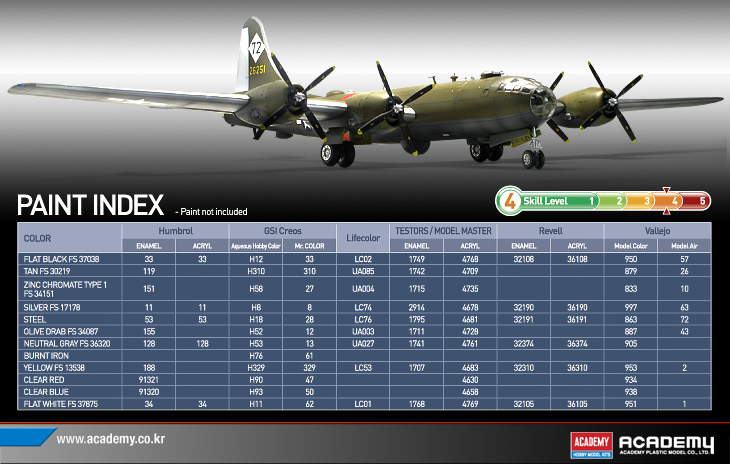Image resolution: width=730 pixels, height=464 pixels.
Task: Select skill level segment 1
Action: click(x=592, y=201)
